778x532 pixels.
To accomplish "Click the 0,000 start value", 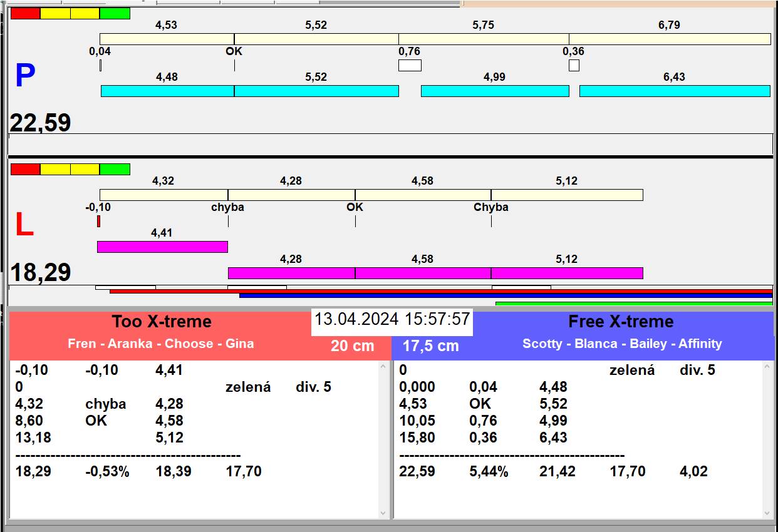I will (x=417, y=387).
